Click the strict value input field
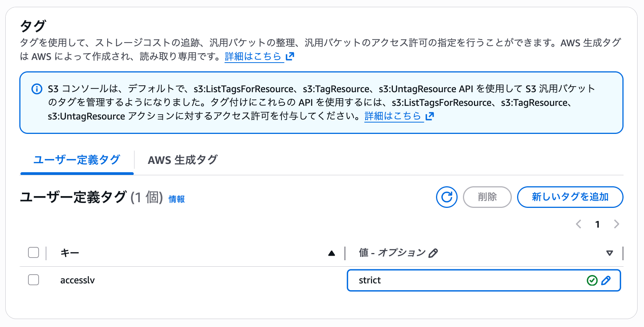This screenshot has width=644, height=327. click(466, 280)
